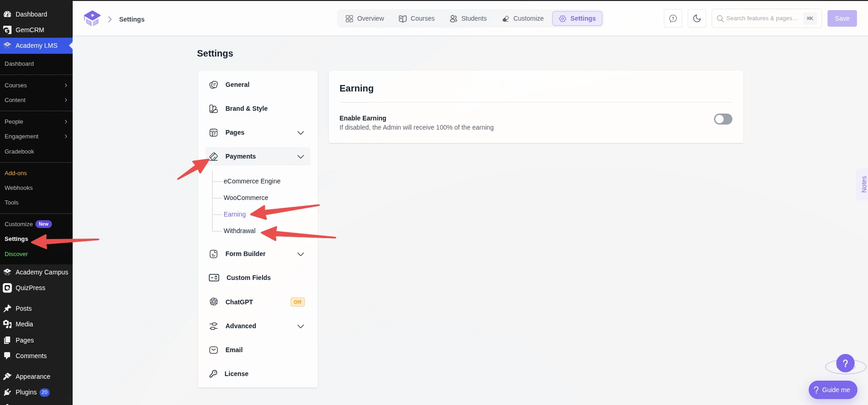Open the Notes side tab
Screen dimensions: 868x405
point(863,184)
